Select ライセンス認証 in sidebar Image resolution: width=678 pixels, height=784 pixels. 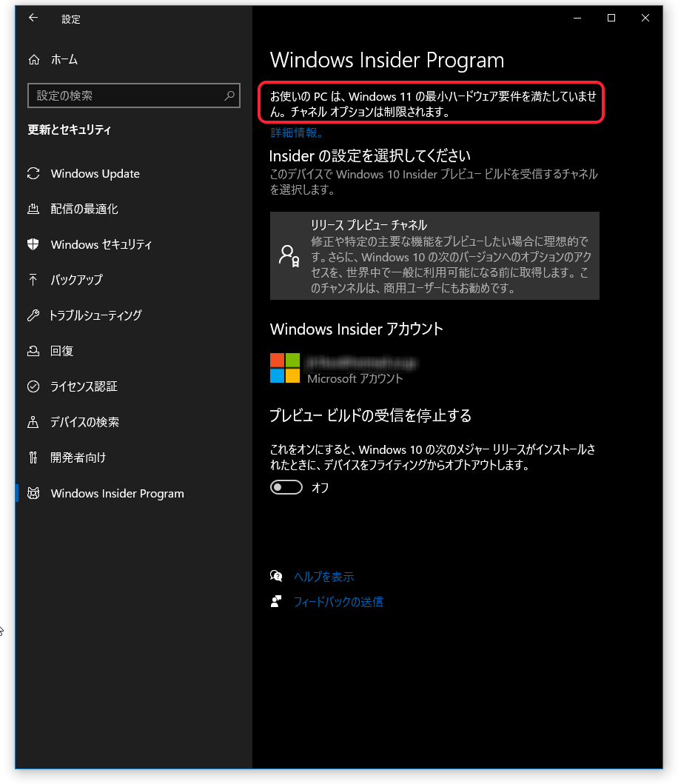point(84,386)
